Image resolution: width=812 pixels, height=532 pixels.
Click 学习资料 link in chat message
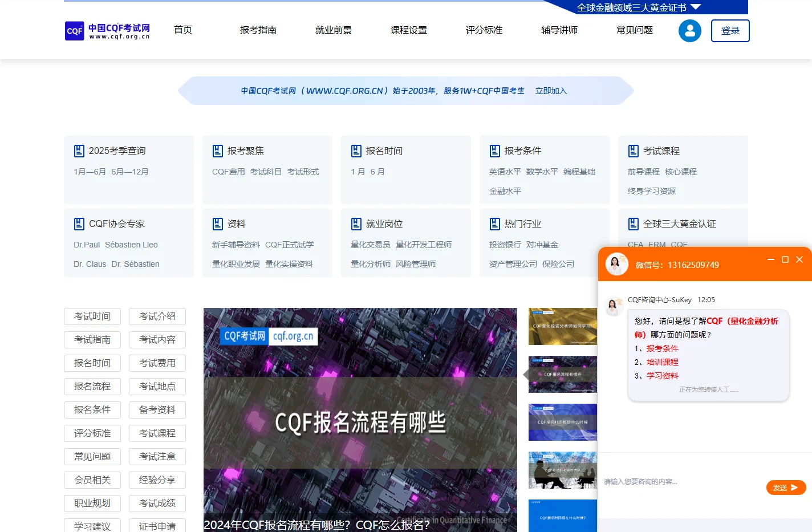point(663,376)
